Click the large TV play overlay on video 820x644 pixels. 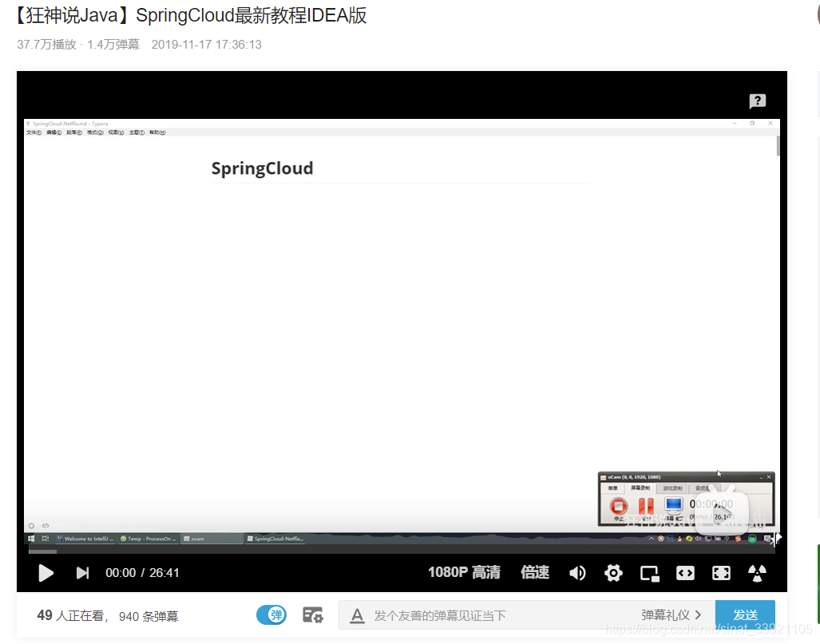722,509
